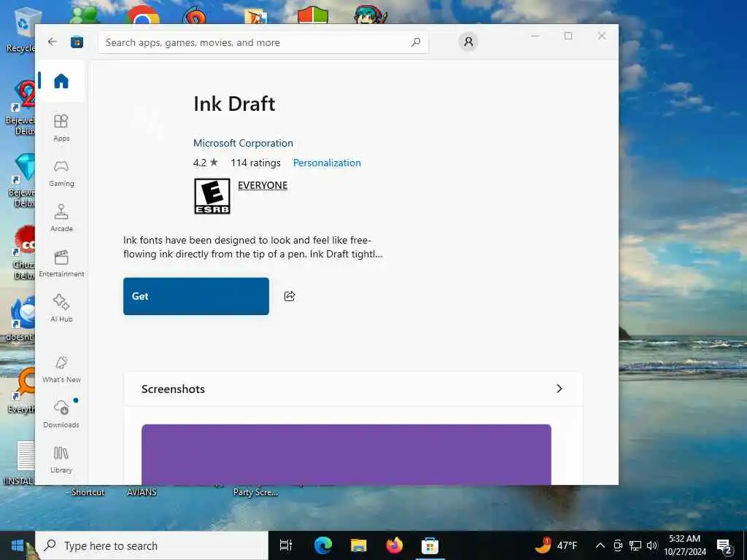Click the 4.2 star rating

tap(205, 163)
